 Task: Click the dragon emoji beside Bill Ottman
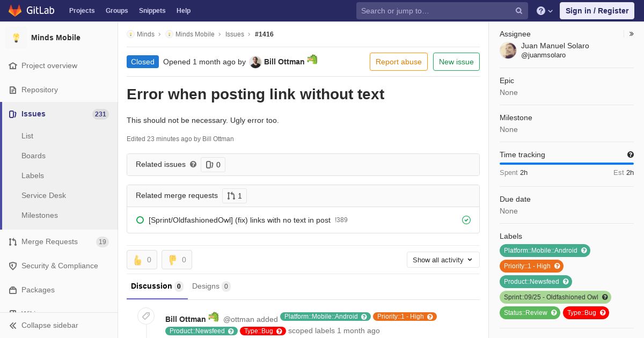click(312, 60)
